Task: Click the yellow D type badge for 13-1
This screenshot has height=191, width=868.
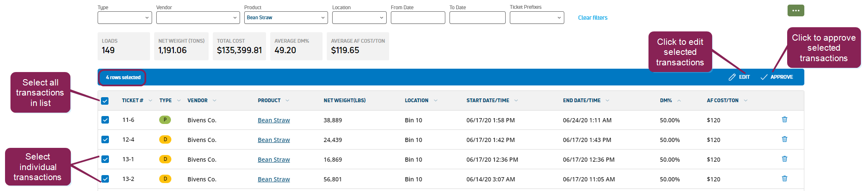Action: click(165, 159)
